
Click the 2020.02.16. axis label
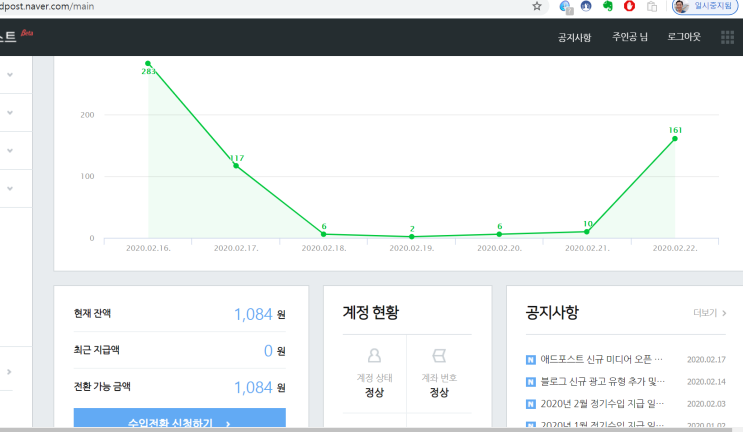[x=148, y=248]
